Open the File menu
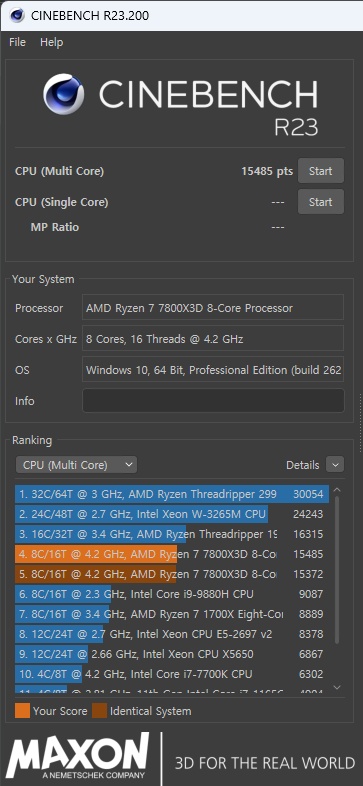 18,43
